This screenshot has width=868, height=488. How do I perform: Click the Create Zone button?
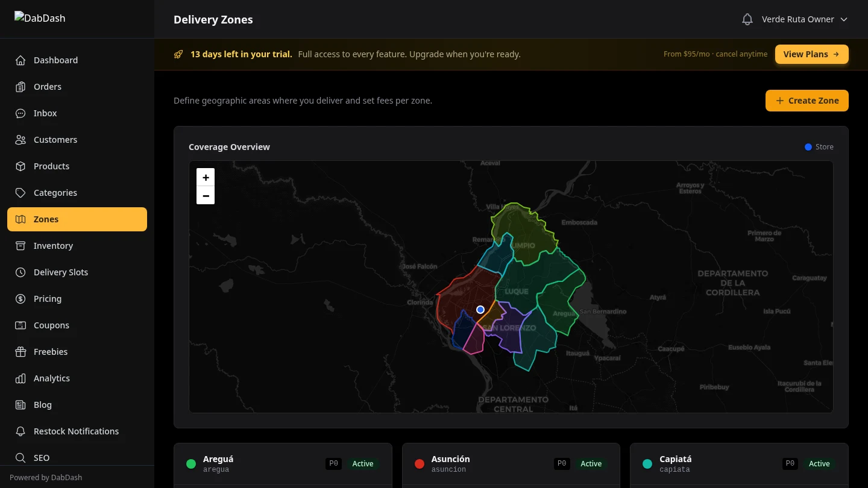tap(807, 101)
